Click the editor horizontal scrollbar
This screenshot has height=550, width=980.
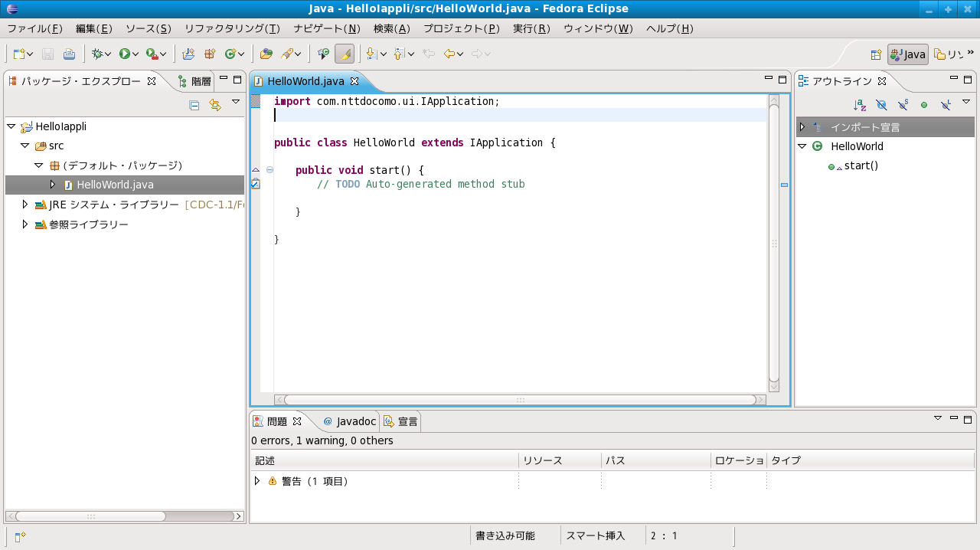point(520,400)
